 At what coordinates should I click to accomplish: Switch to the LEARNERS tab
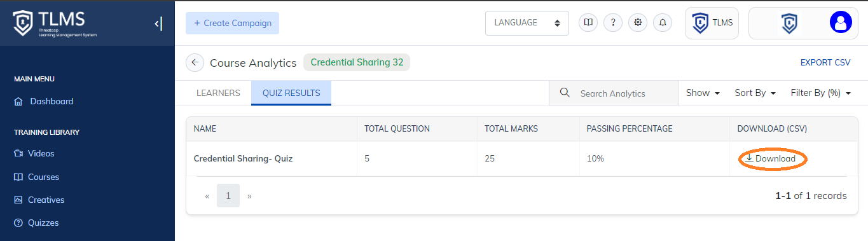pos(218,93)
